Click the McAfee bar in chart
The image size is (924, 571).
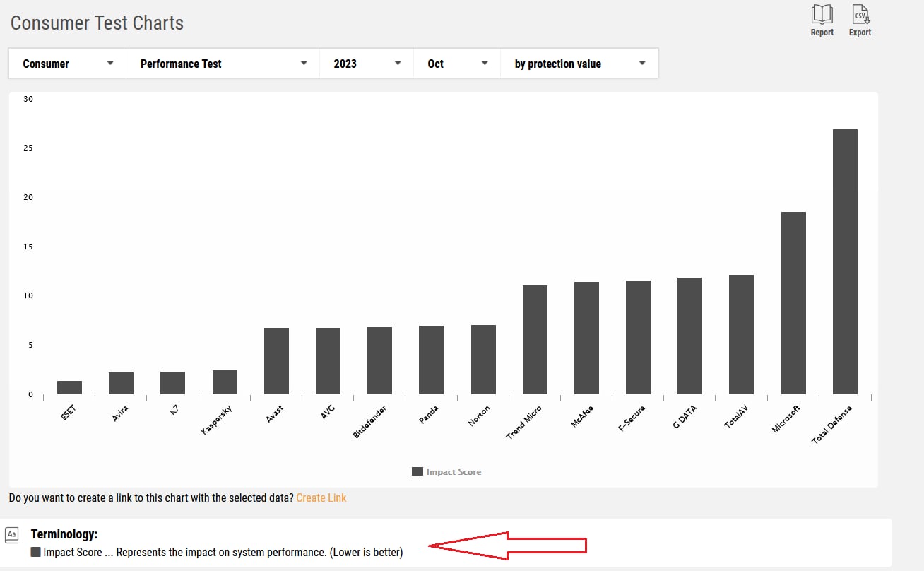tap(586, 338)
